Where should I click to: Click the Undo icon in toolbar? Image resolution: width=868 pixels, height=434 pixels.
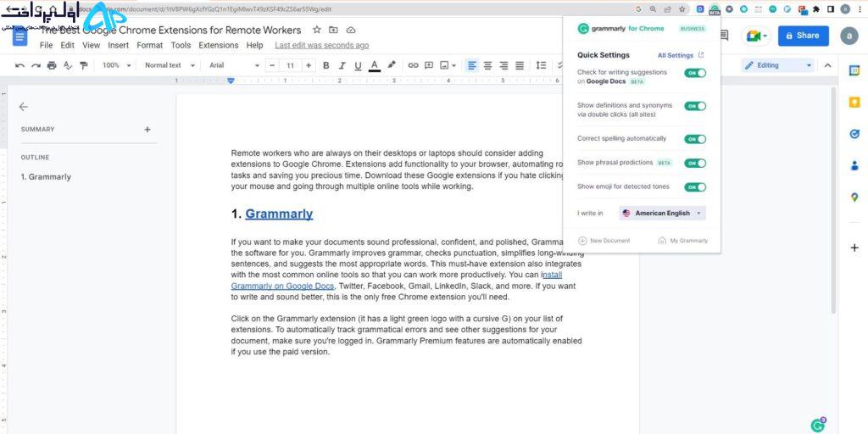20,65
